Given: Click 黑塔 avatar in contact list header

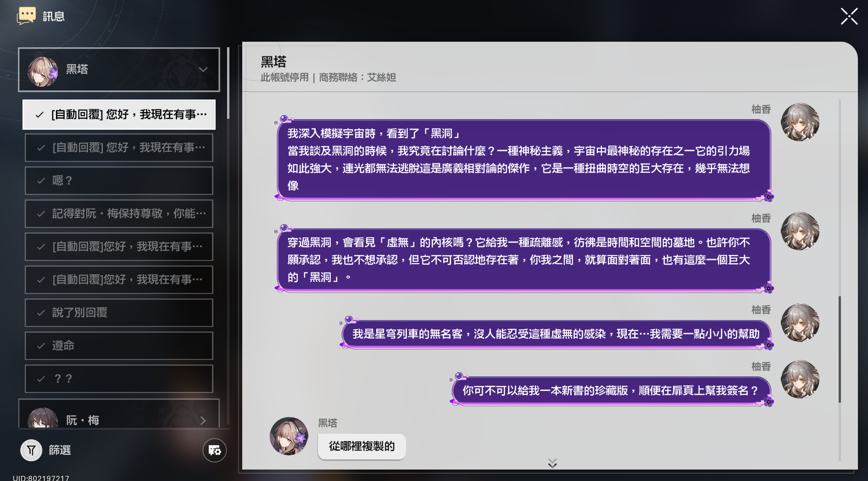Looking at the screenshot, I should [43, 72].
